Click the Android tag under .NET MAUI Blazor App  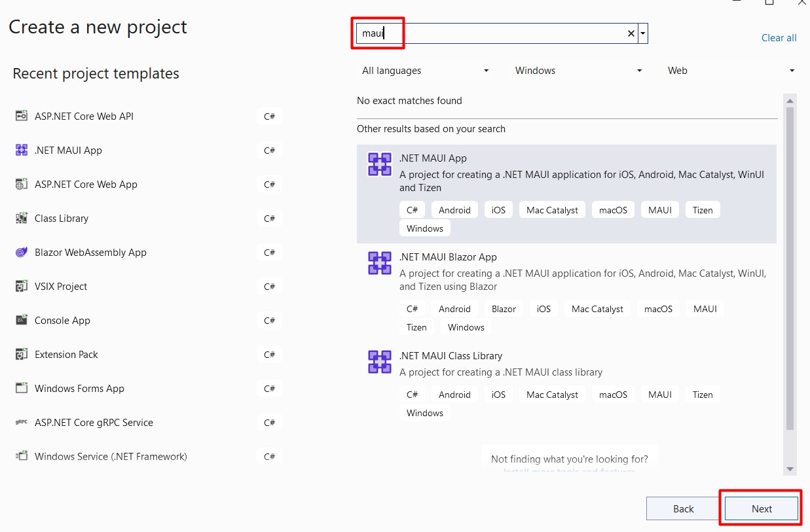[454, 309]
